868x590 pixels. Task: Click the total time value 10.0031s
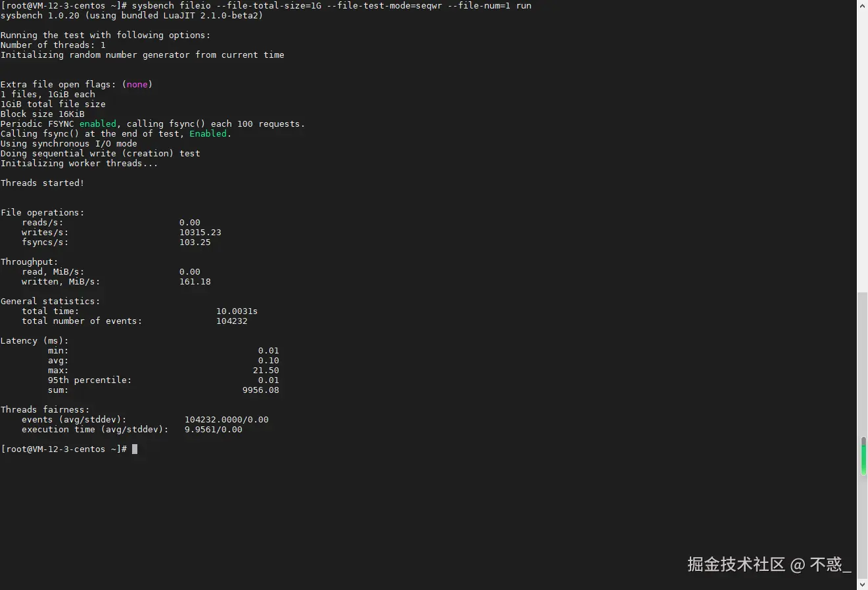(x=237, y=311)
